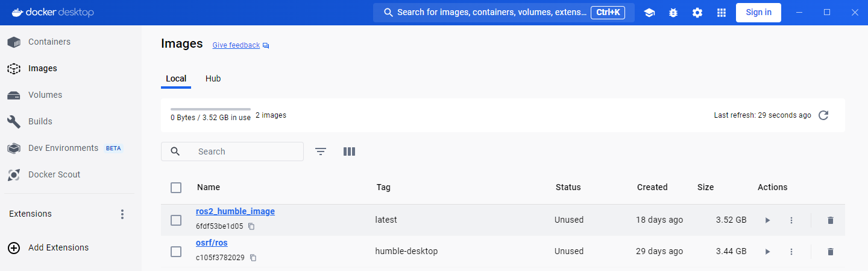Switch to the Hub tab
Image resolution: width=868 pixels, height=271 pixels.
213,78
